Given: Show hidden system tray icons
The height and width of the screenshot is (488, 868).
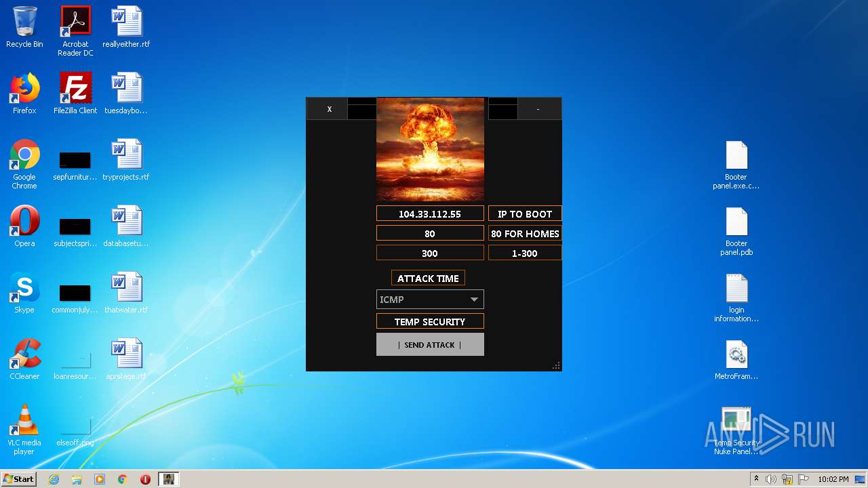Looking at the screenshot, I should pyautogui.click(x=756, y=479).
